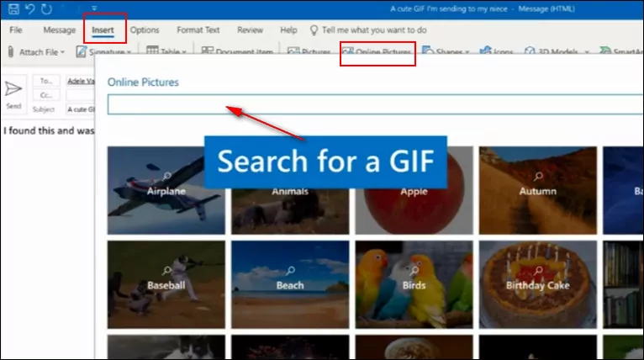
Task: Click the Adele recipient in To field
Action: [x=81, y=81]
